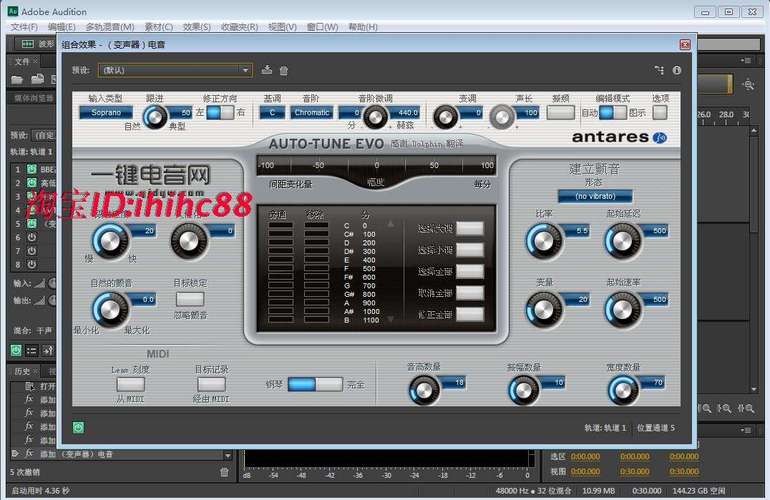Adjust the retune speed knob set to 20
The height and width of the screenshot is (500, 770).
[x=110, y=241]
